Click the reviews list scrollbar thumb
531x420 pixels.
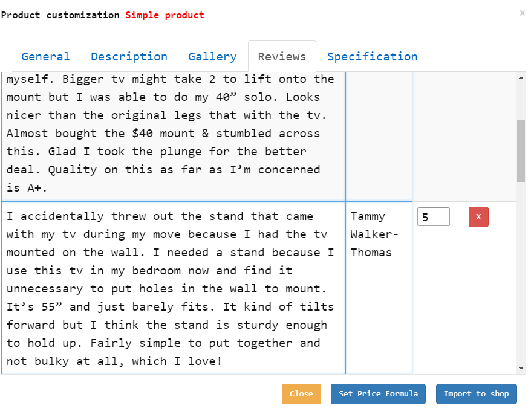pyautogui.click(x=521, y=150)
